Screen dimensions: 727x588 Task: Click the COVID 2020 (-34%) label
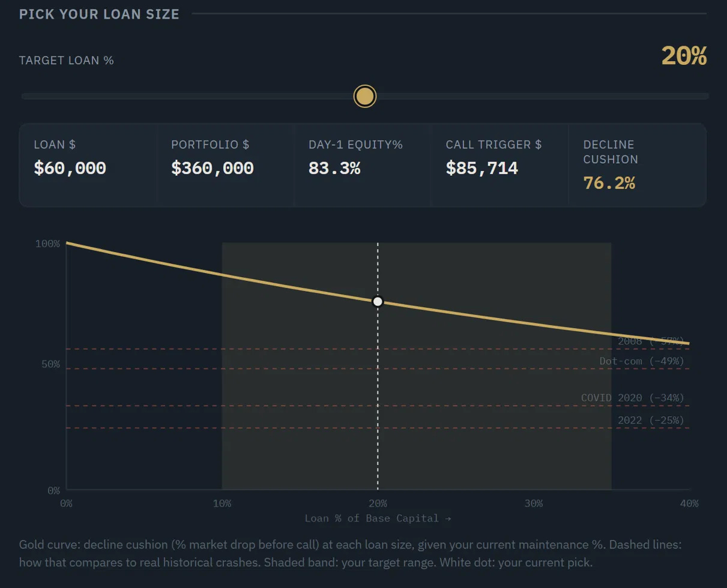click(633, 398)
